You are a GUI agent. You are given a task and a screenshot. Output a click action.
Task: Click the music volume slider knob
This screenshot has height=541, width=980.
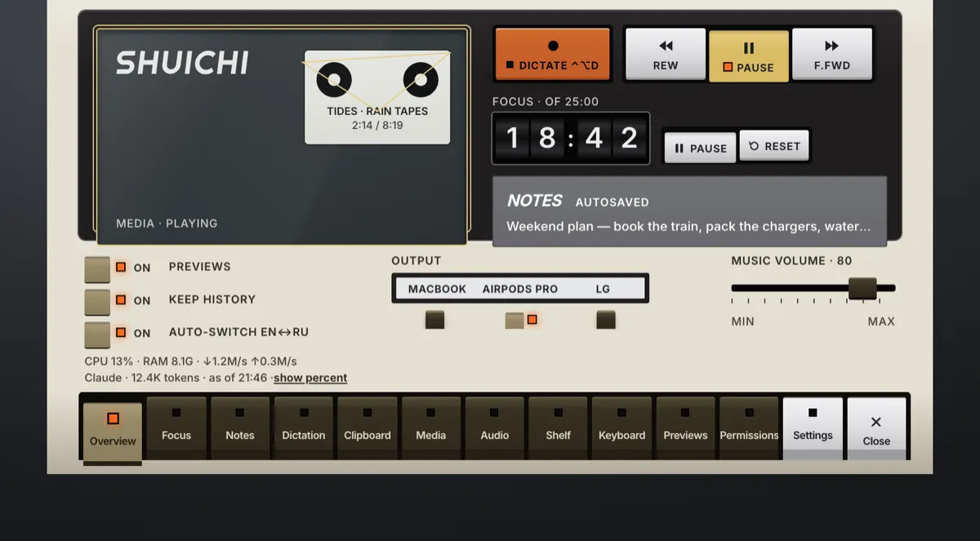click(x=862, y=288)
